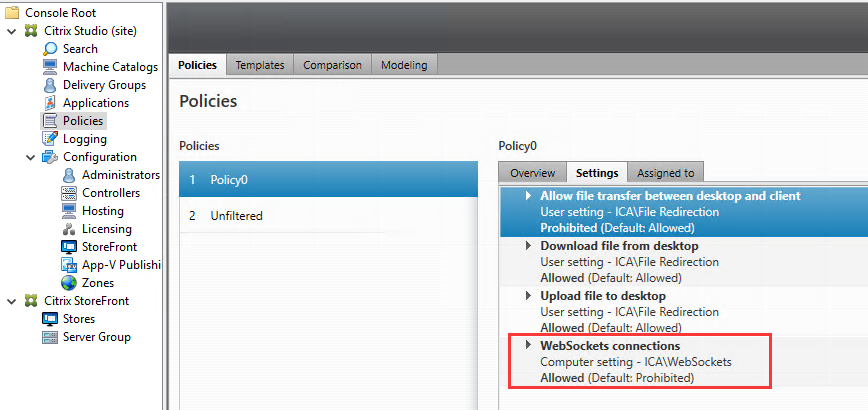Select the Server Group node label

(96, 337)
